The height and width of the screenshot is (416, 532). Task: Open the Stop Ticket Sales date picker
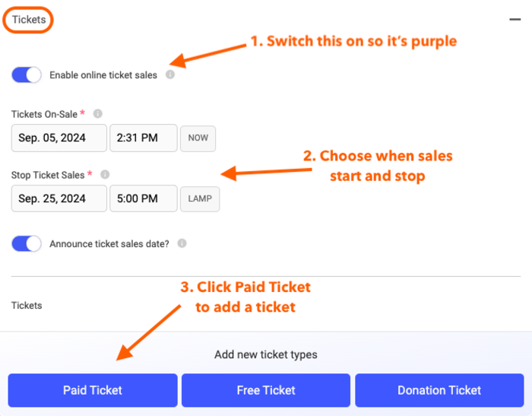[59, 198]
